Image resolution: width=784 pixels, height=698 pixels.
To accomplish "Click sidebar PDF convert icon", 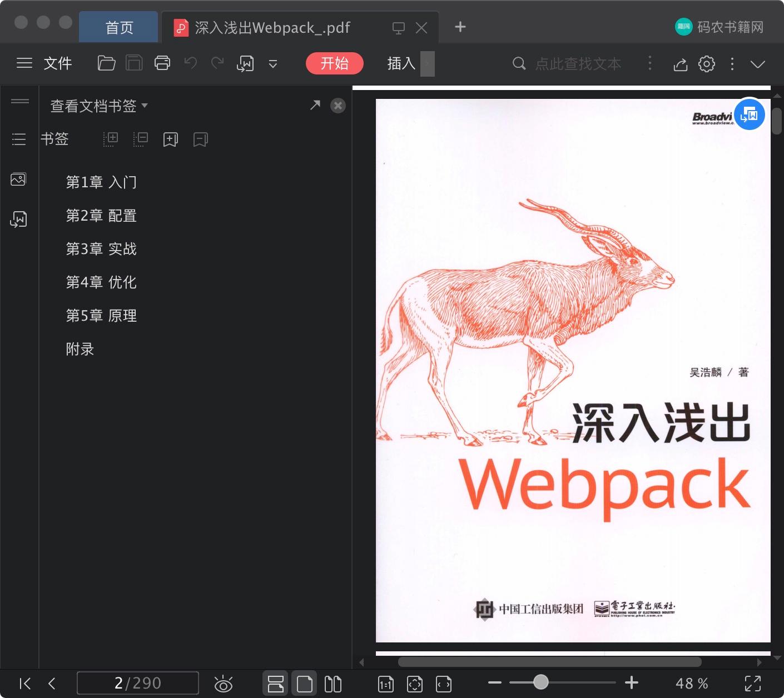I will [x=18, y=219].
